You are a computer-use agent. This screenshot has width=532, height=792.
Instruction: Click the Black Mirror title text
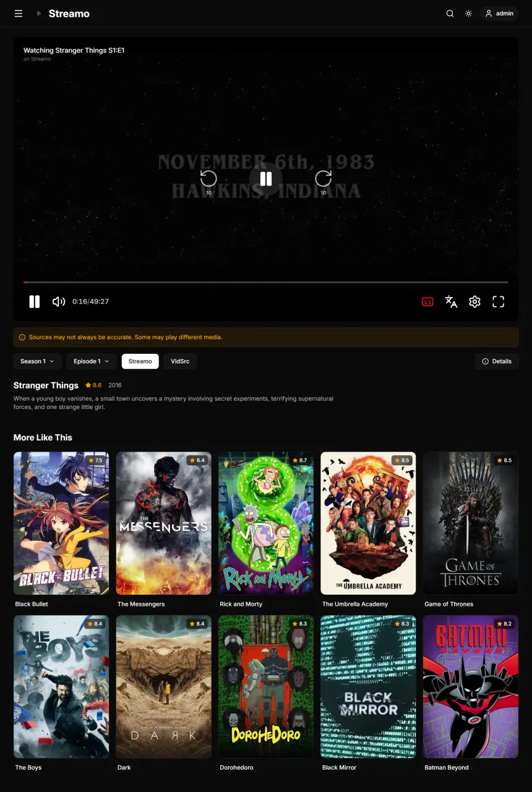tap(339, 767)
